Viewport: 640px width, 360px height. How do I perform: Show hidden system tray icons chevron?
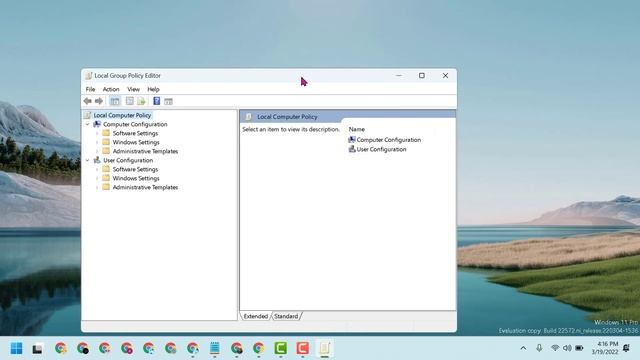tap(523, 348)
